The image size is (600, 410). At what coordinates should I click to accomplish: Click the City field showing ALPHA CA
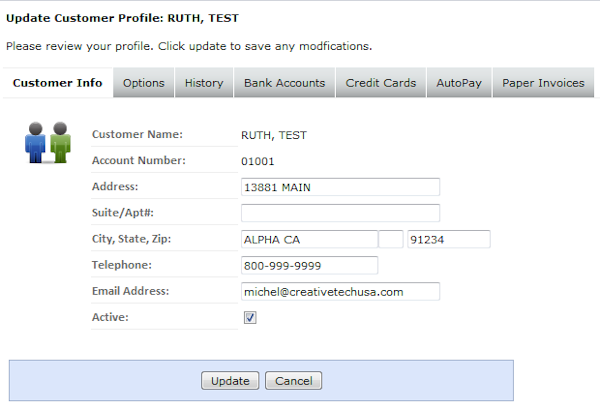309,239
